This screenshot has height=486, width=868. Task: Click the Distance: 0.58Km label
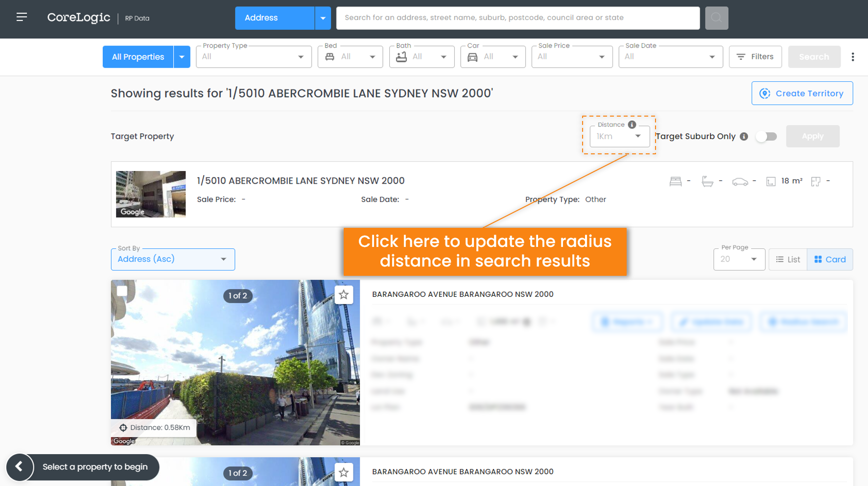coord(160,428)
